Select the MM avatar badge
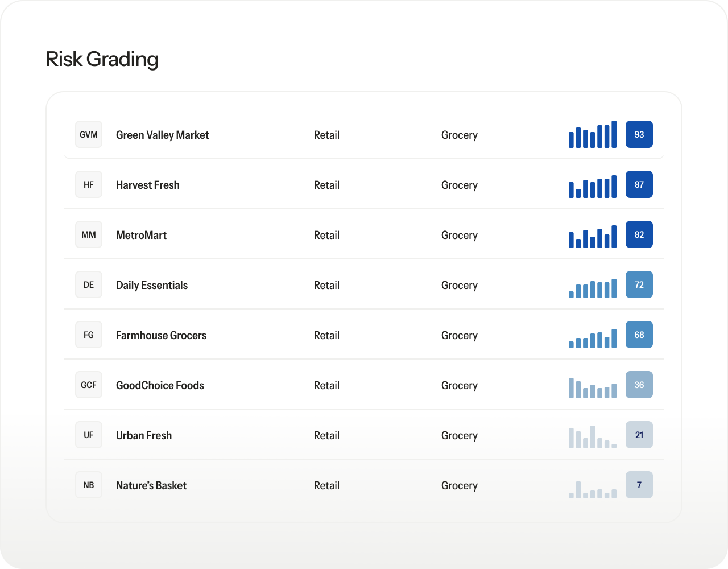Screen dimensions: 728x569 pos(89,235)
